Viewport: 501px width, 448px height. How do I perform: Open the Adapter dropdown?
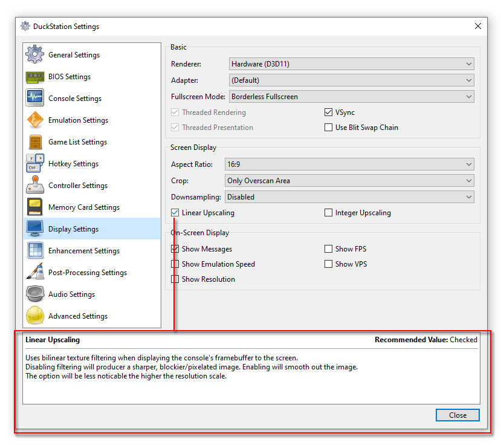pos(352,80)
